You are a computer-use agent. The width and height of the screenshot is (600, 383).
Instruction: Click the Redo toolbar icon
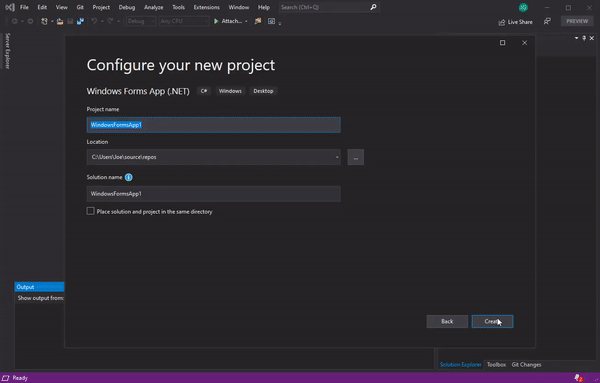coord(110,21)
